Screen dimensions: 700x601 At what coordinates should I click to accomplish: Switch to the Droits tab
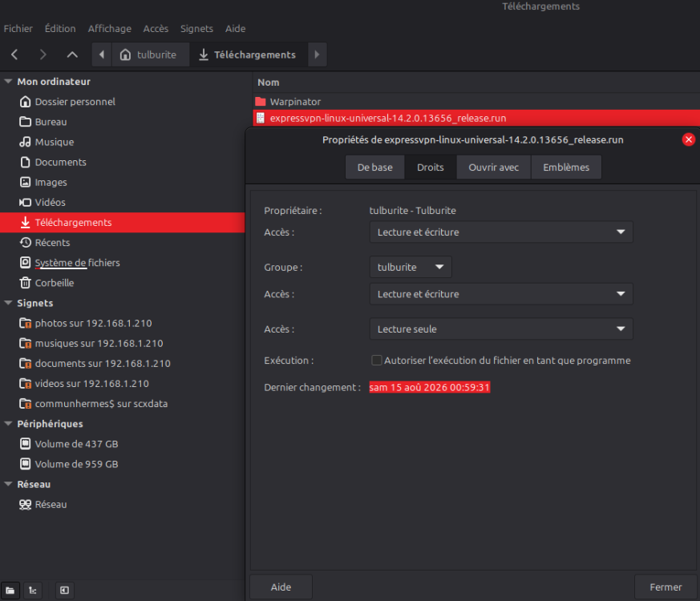coord(431,167)
